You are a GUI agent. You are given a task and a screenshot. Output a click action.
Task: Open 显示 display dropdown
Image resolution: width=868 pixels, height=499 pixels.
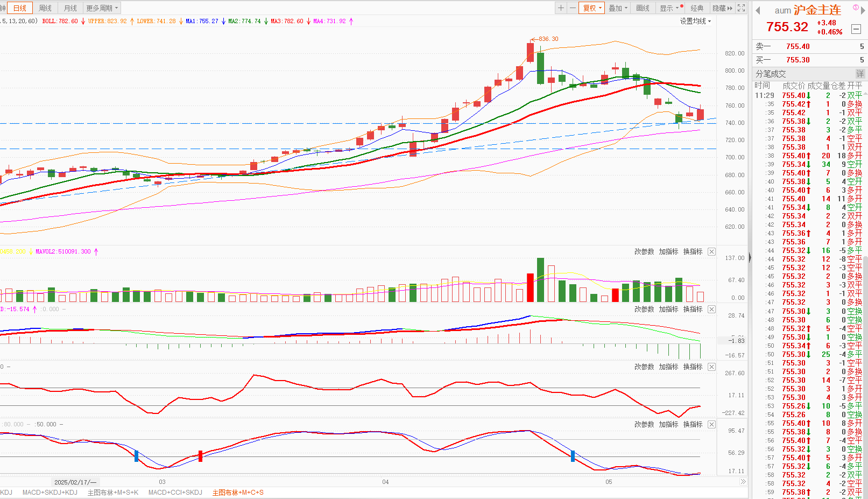[671, 8]
